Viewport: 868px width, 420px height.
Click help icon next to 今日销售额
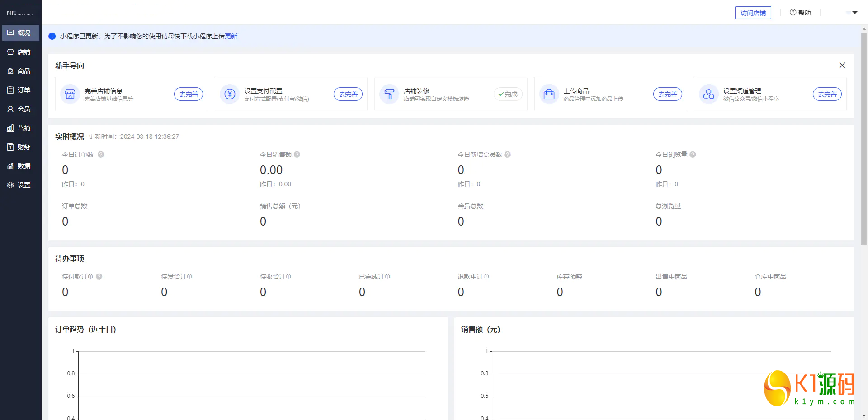297,155
